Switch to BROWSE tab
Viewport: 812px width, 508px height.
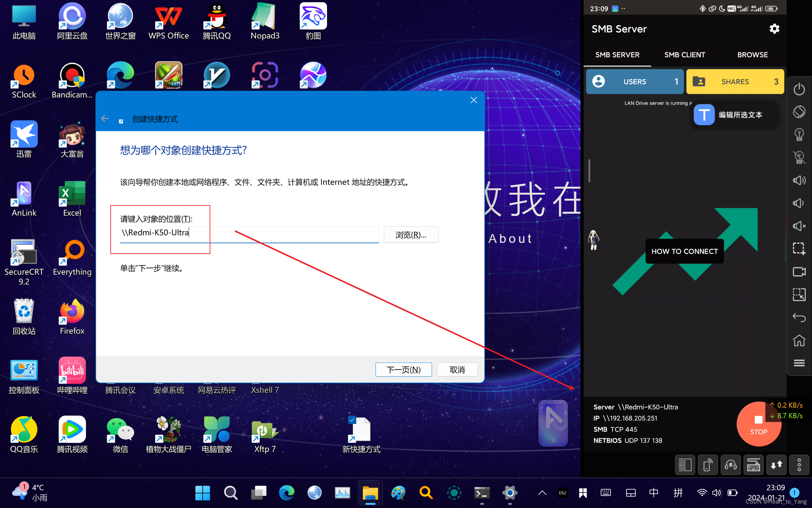point(752,55)
